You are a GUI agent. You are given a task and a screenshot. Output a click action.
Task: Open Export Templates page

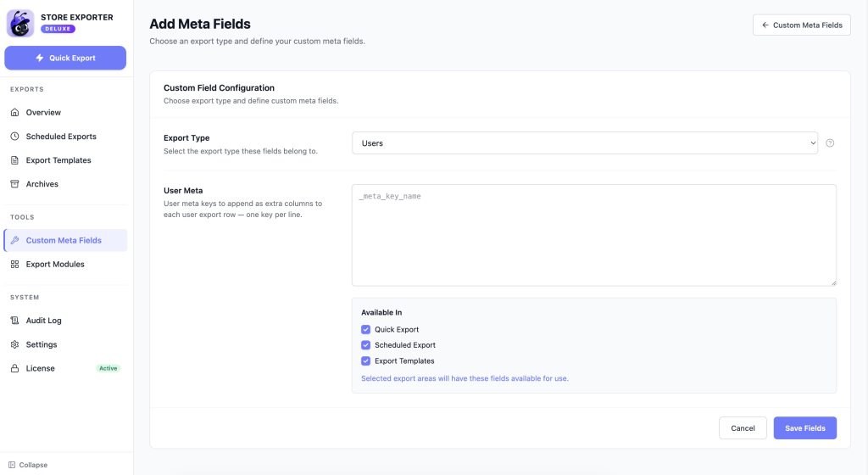point(65,160)
